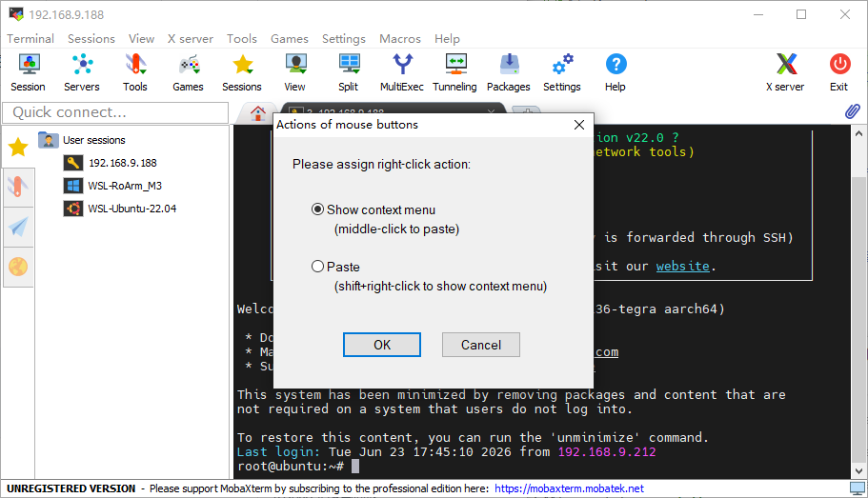Open the Terminal menu

[30, 39]
